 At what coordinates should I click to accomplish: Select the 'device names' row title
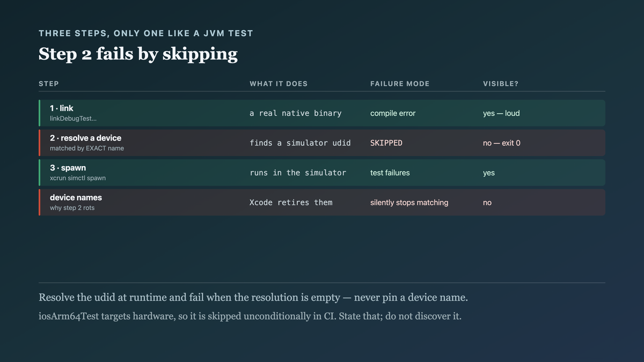76,198
